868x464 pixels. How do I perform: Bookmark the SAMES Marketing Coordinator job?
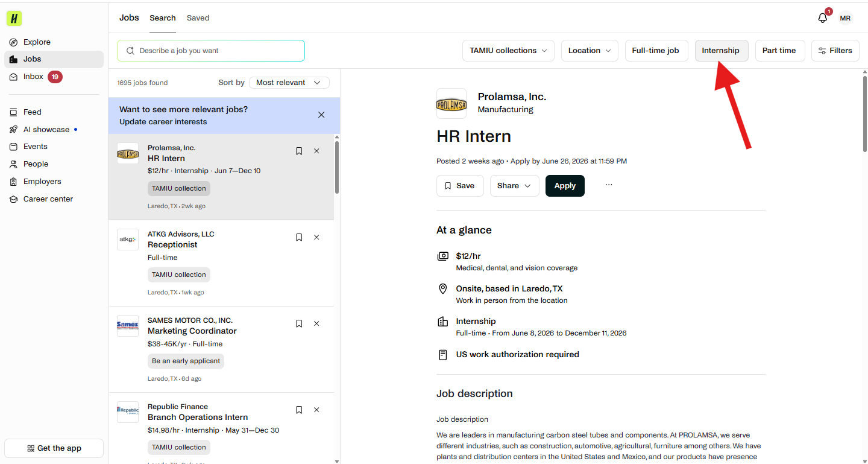[299, 323]
